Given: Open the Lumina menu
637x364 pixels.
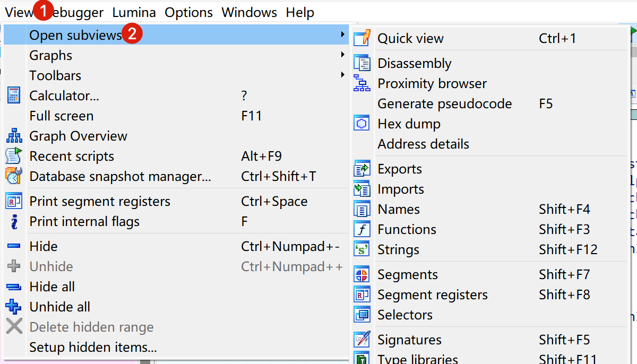Looking at the screenshot, I should (x=134, y=12).
